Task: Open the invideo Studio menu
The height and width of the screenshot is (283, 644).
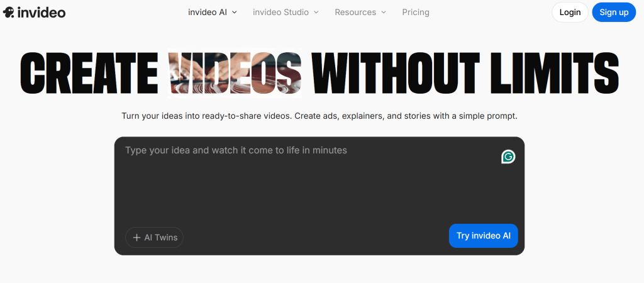Action: (x=280, y=12)
